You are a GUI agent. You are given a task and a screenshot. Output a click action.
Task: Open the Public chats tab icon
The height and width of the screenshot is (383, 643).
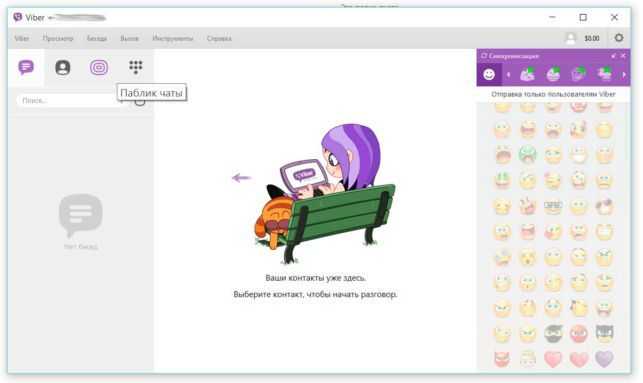click(x=99, y=67)
